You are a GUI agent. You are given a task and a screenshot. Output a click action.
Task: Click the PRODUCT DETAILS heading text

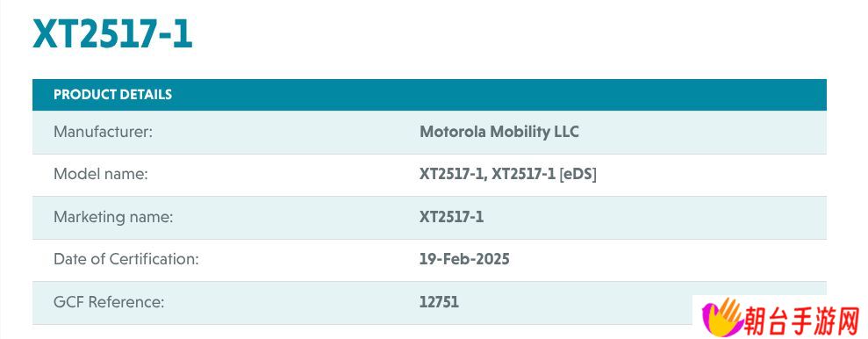click(112, 95)
